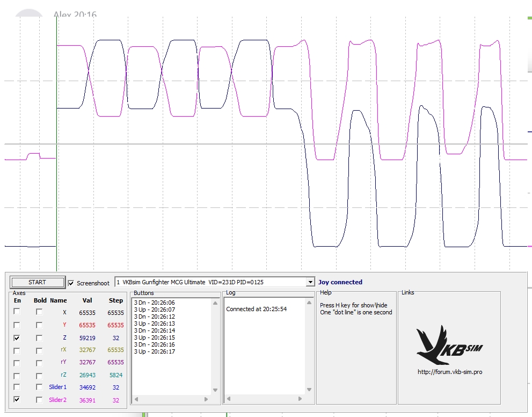Image resolution: width=532 pixels, height=417 pixels.
Task: Click Log list scroll up arrow
Action: [x=308, y=303]
